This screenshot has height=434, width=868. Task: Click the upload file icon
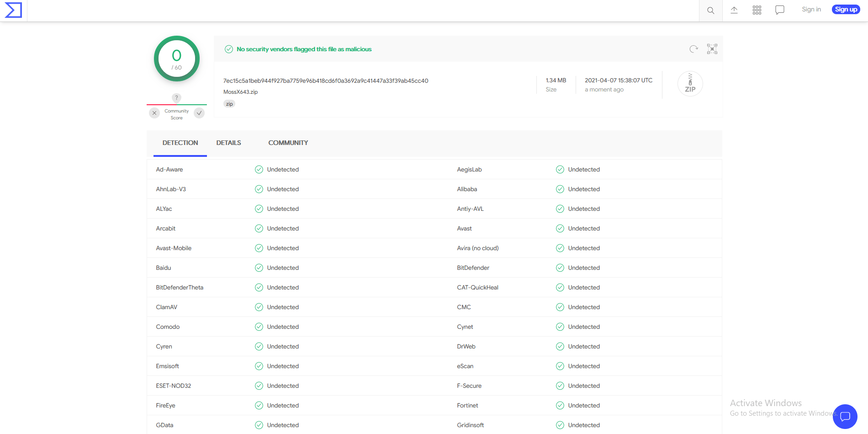tap(734, 10)
